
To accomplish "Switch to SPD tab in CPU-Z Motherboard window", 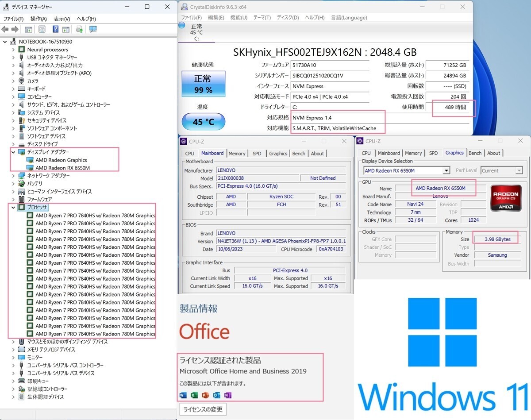I will (x=257, y=154).
